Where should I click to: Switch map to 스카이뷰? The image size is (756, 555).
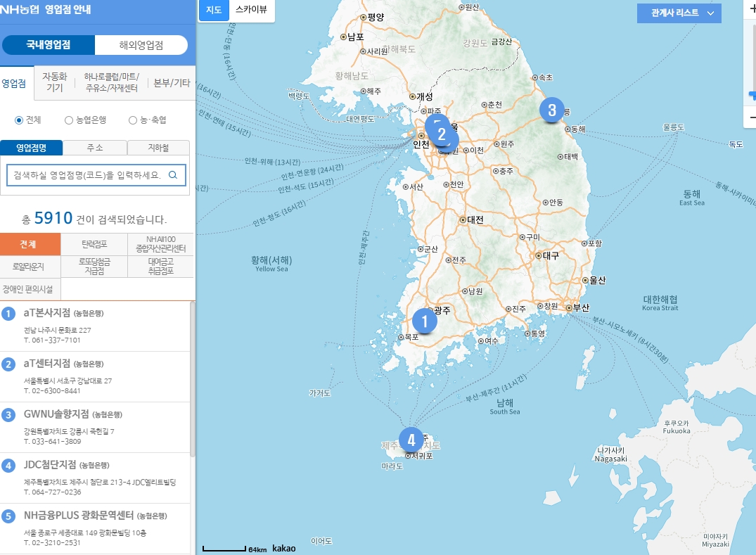[251, 10]
